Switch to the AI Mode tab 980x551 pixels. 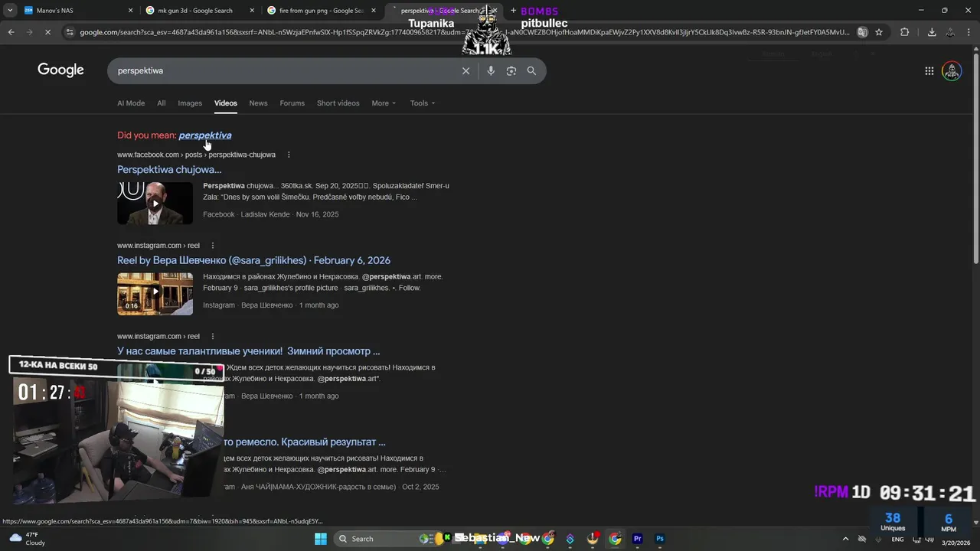point(131,103)
